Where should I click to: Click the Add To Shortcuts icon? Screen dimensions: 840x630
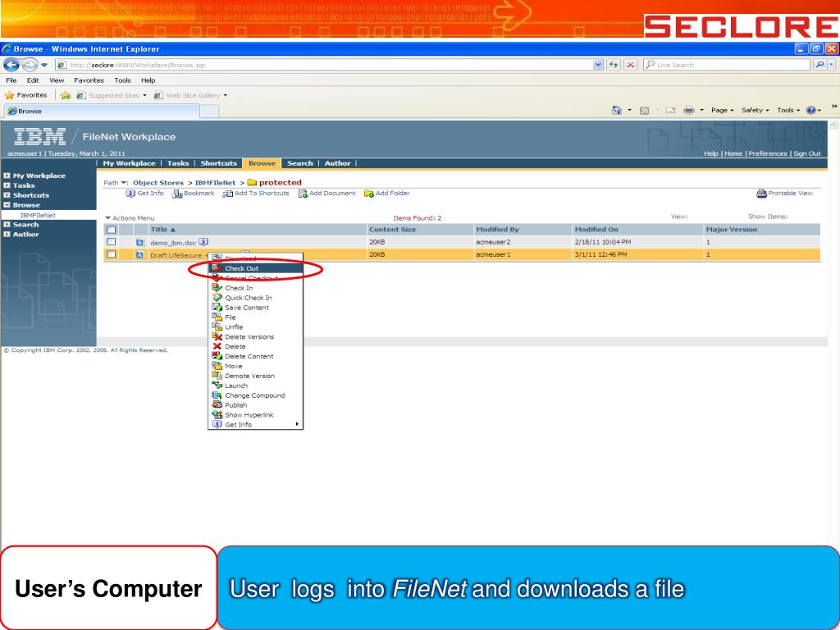pyautogui.click(x=228, y=194)
